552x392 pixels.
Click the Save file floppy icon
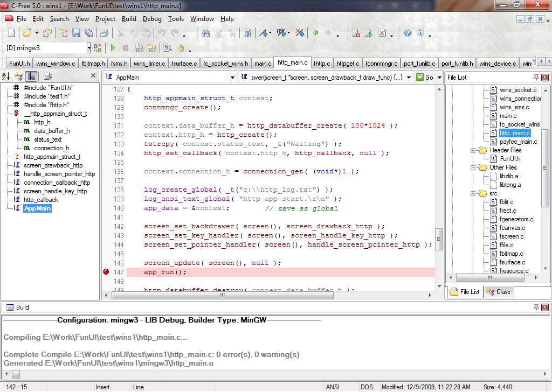tap(76, 33)
